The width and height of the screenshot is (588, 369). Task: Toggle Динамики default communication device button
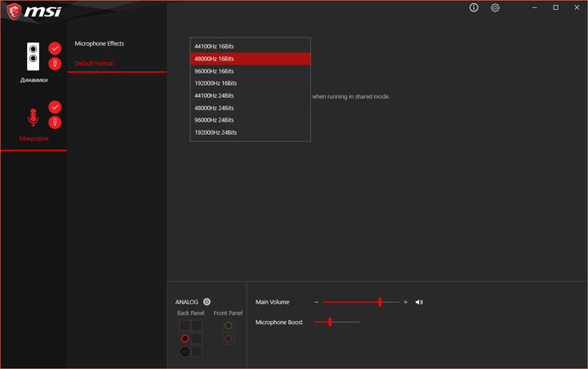pyautogui.click(x=55, y=64)
